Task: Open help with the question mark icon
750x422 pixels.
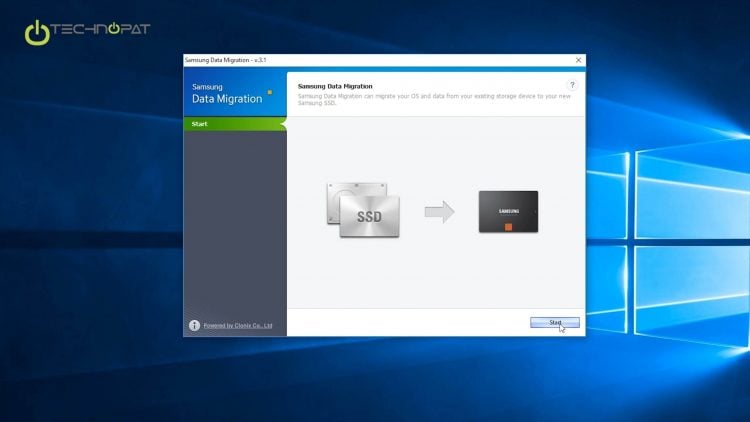Action: pyautogui.click(x=572, y=85)
